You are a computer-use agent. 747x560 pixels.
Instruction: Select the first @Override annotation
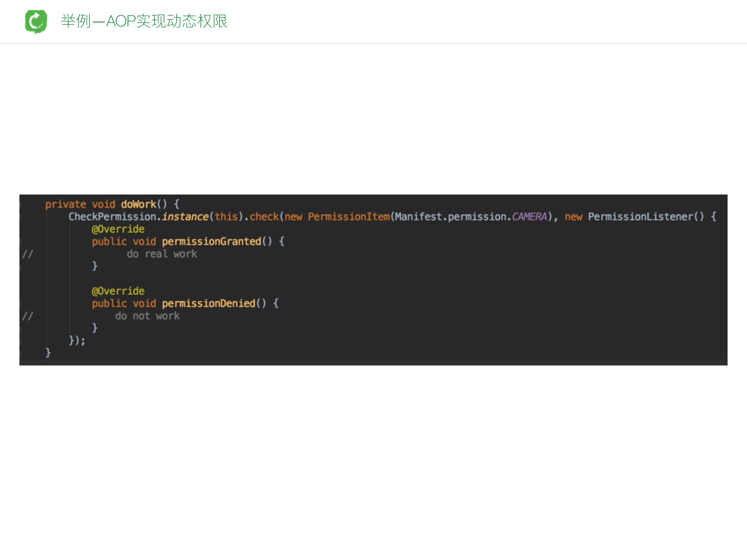[x=118, y=229]
